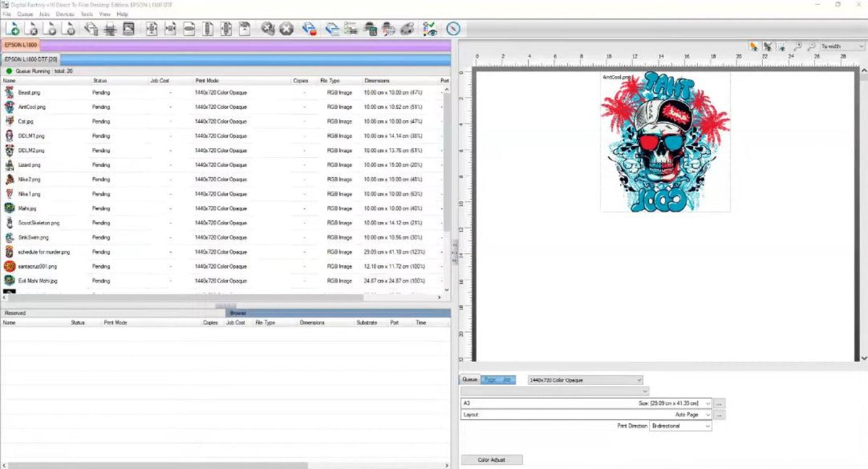Click the ellipsis button beside Layout

tap(719, 415)
